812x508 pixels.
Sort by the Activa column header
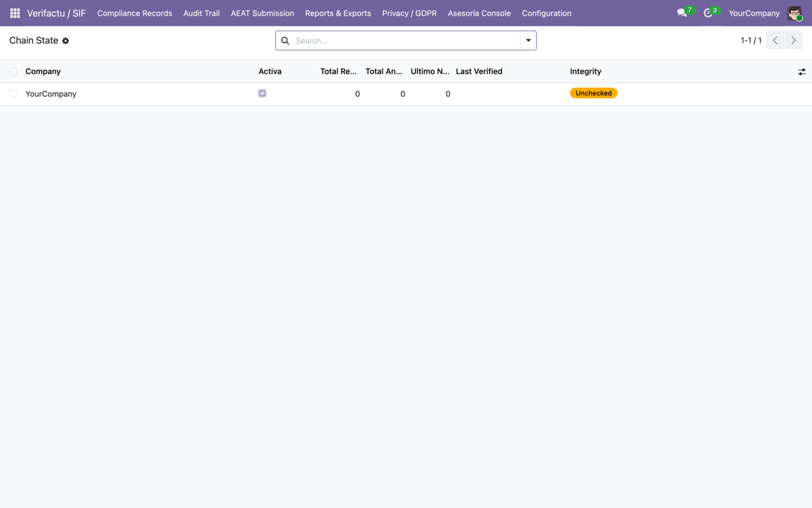tap(270, 71)
